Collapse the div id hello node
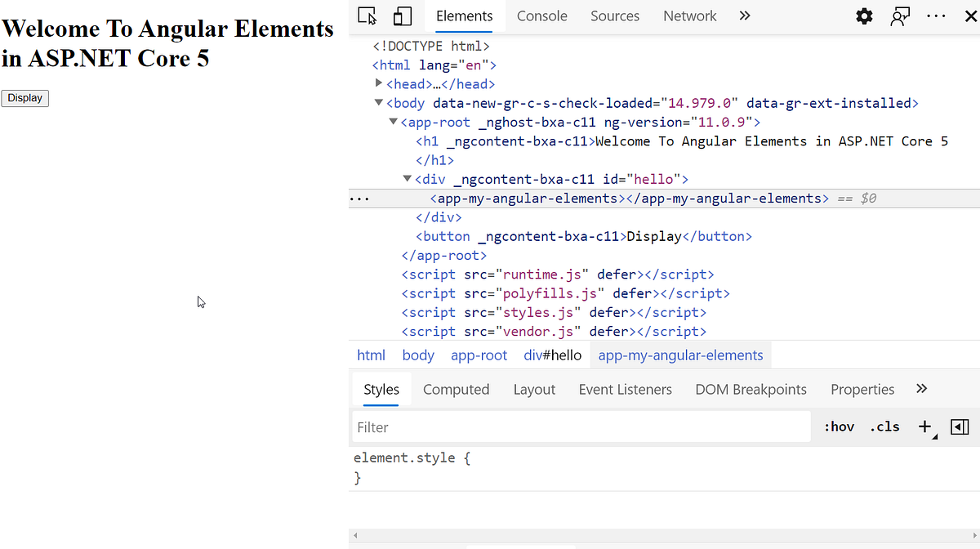The width and height of the screenshot is (980, 549). point(408,179)
